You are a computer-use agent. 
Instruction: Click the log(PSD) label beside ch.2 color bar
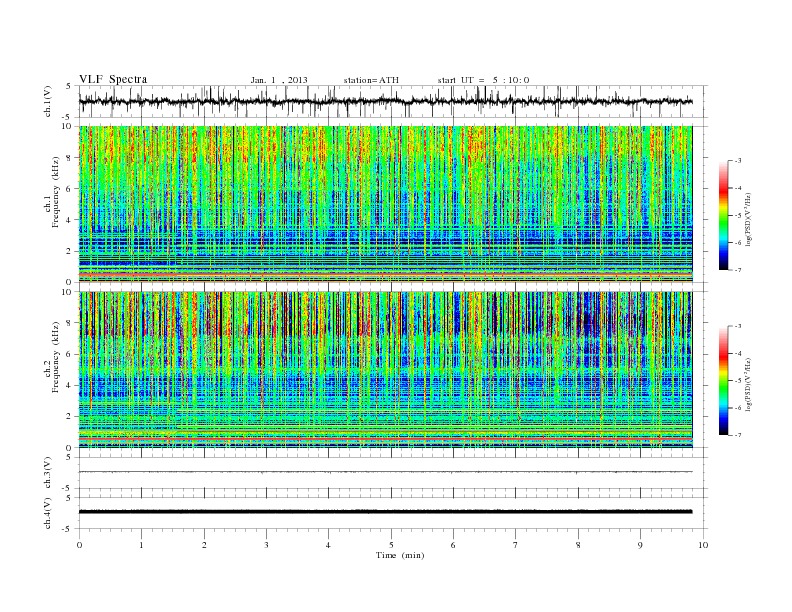[748, 384]
